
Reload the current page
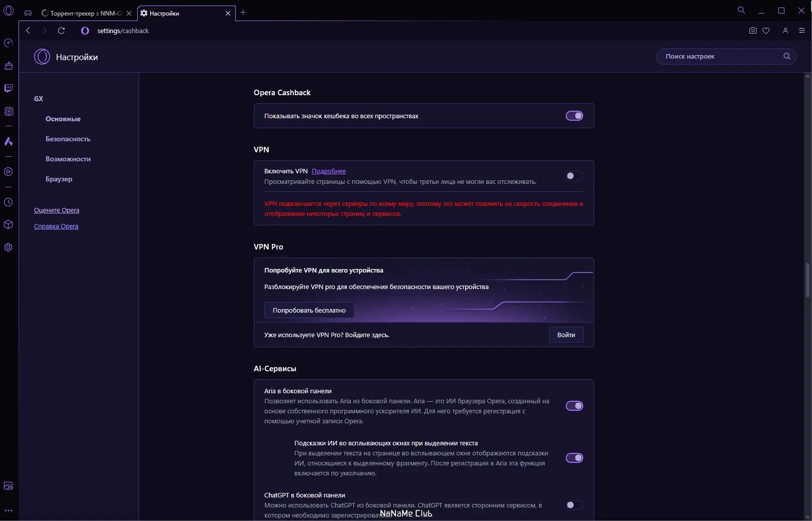point(62,31)
